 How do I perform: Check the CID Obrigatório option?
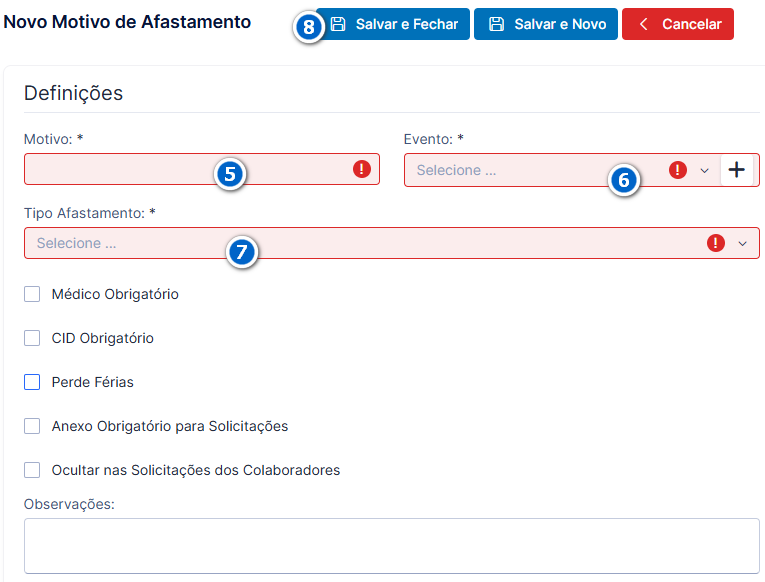click(32, 338)
